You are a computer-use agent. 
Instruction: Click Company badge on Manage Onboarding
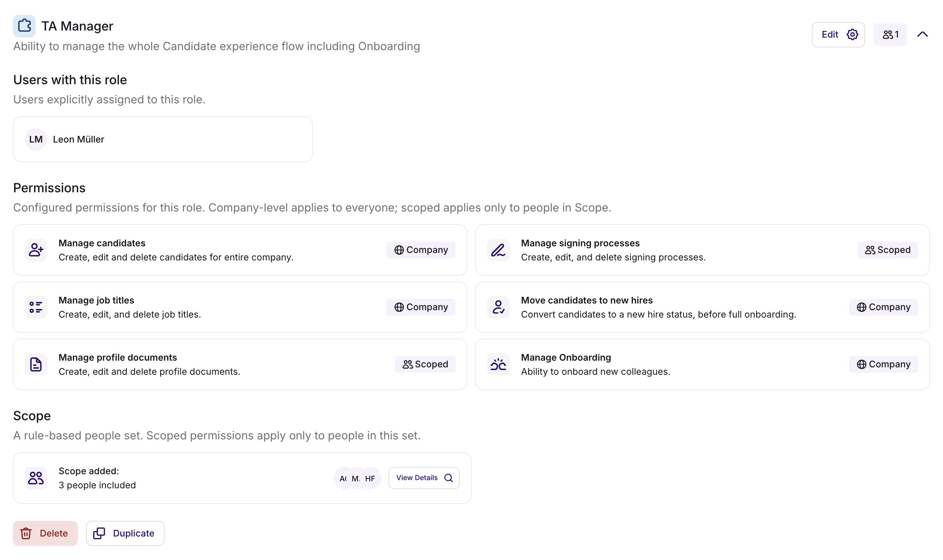[883, 364]
